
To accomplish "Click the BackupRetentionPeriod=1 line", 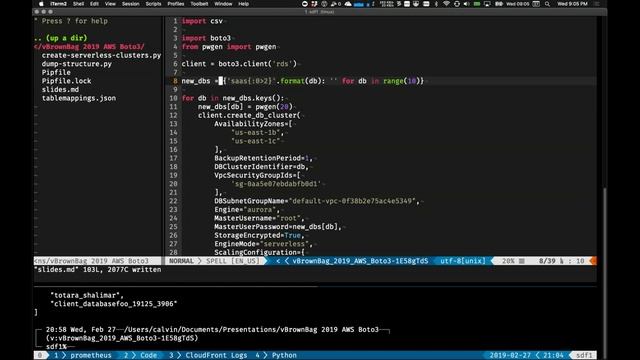I will click(264, 158).
